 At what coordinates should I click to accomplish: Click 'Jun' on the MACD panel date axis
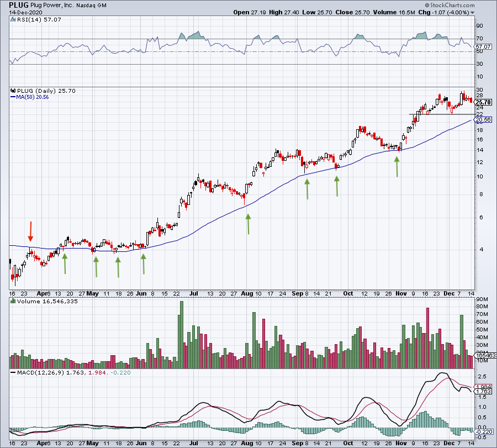pos(141,443)
